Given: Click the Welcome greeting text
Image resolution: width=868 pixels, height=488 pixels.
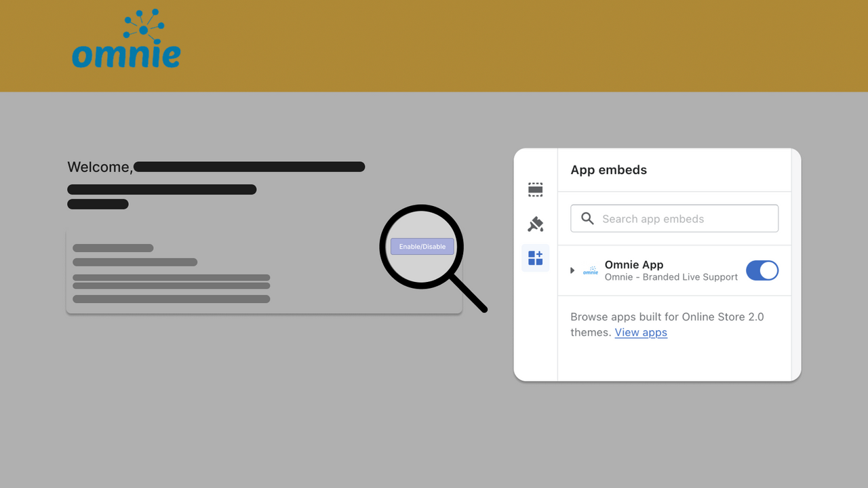Looking at the screenshot, I should point(100,167).
